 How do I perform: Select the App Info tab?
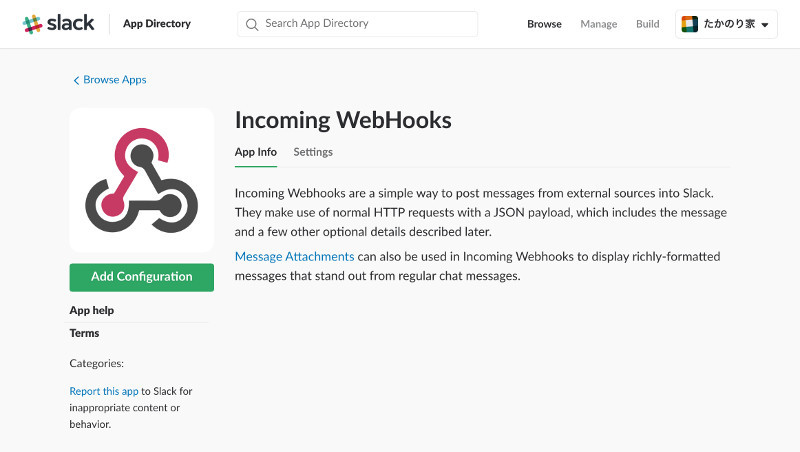coord(256,152)
